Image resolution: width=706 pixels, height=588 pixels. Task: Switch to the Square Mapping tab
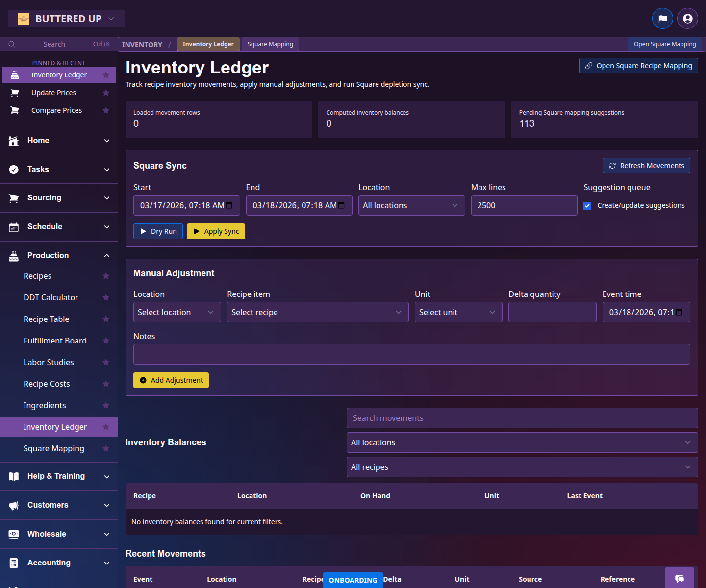click(270, 44)
